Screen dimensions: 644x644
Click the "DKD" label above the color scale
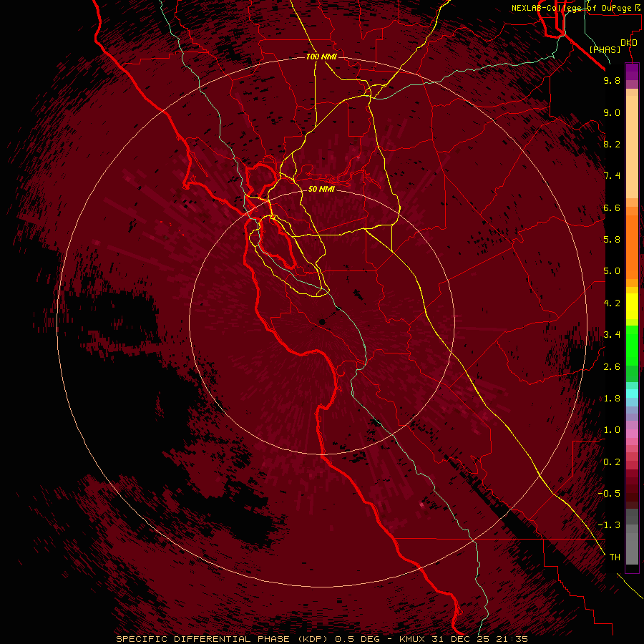pyautogui.click(x=629, y=43)
